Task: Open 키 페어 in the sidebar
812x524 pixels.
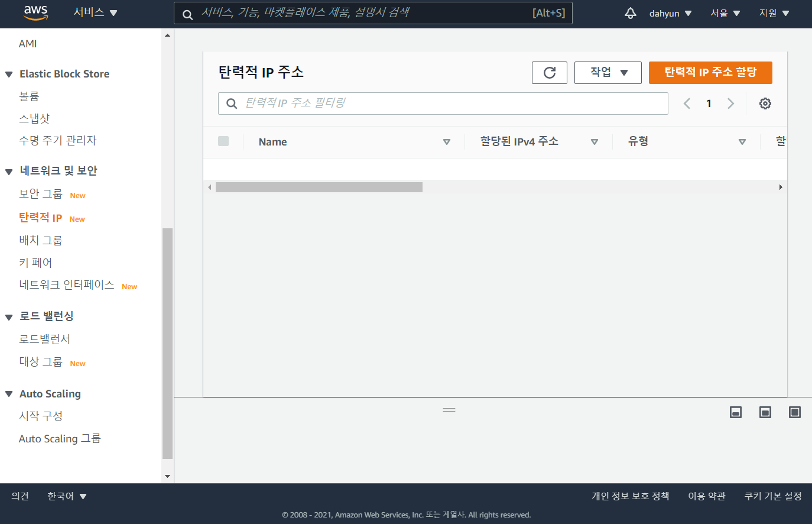Action: [x=35, y=263]
